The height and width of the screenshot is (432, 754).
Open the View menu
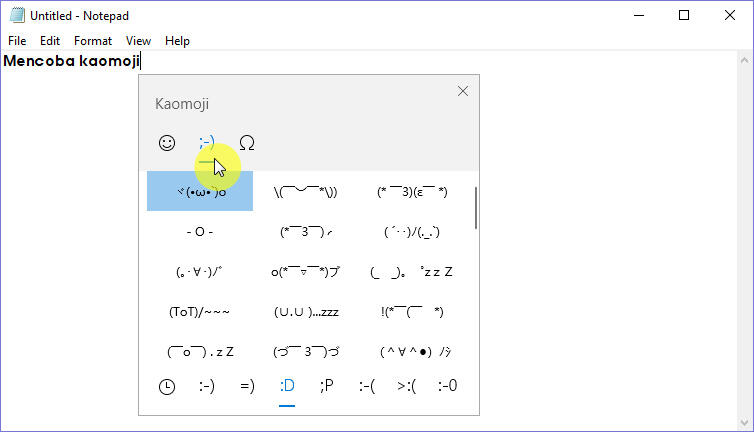[x=138, y=41]
